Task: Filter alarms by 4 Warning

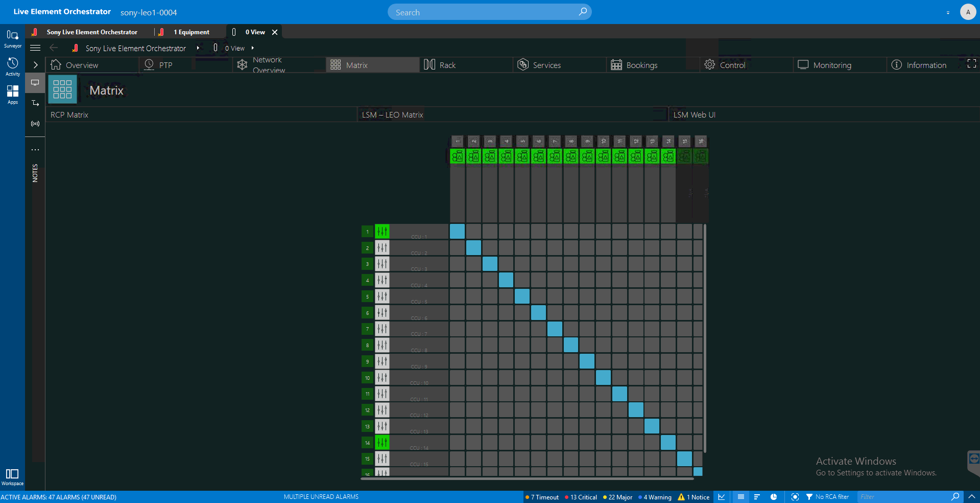Action: click(x=655, y=497)
